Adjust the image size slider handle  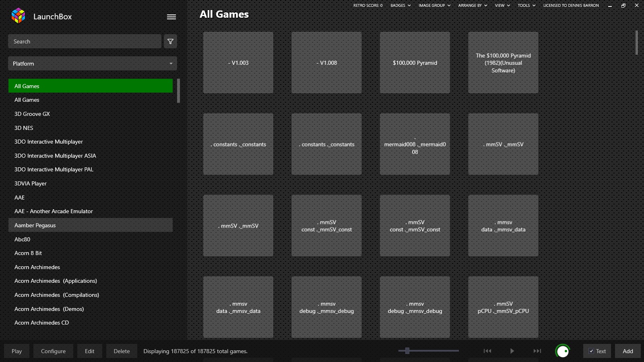click(407, 351)
